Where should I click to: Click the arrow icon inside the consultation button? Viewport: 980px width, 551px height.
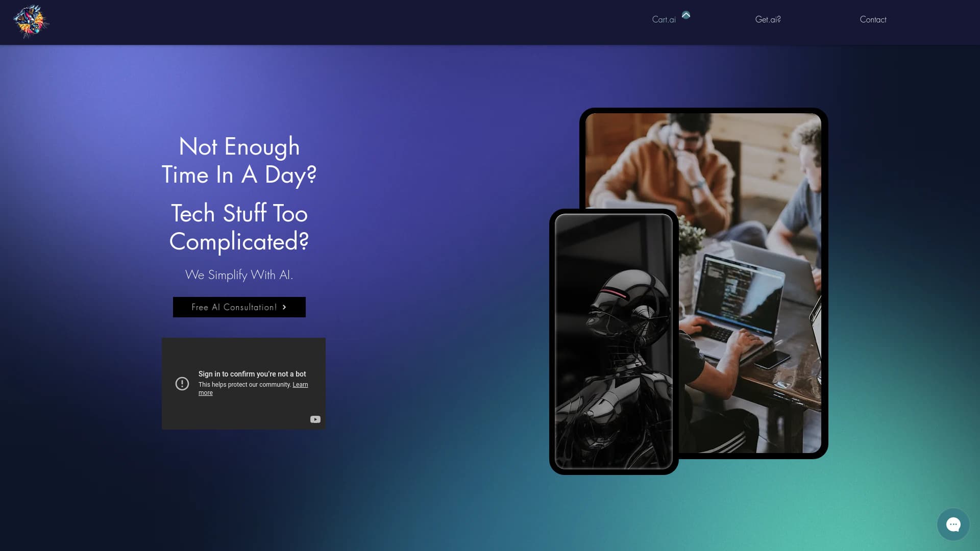pyautogui.click(x=285, y=307)
